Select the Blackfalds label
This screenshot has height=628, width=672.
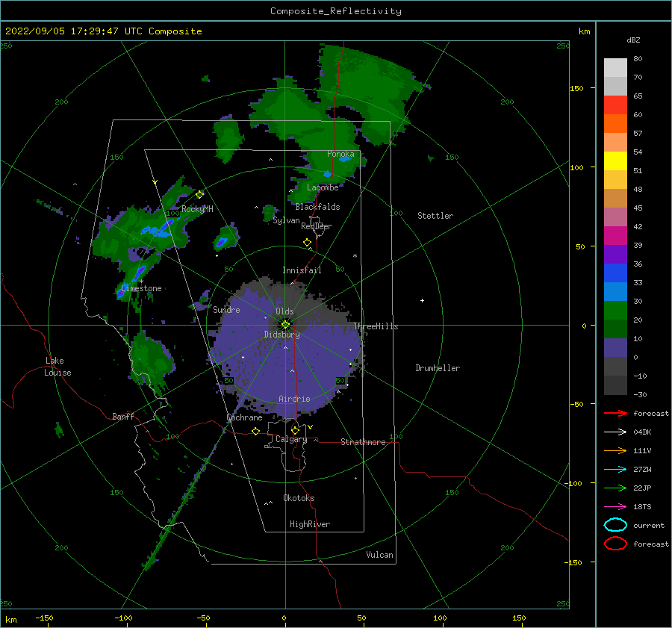click(317, 207)
